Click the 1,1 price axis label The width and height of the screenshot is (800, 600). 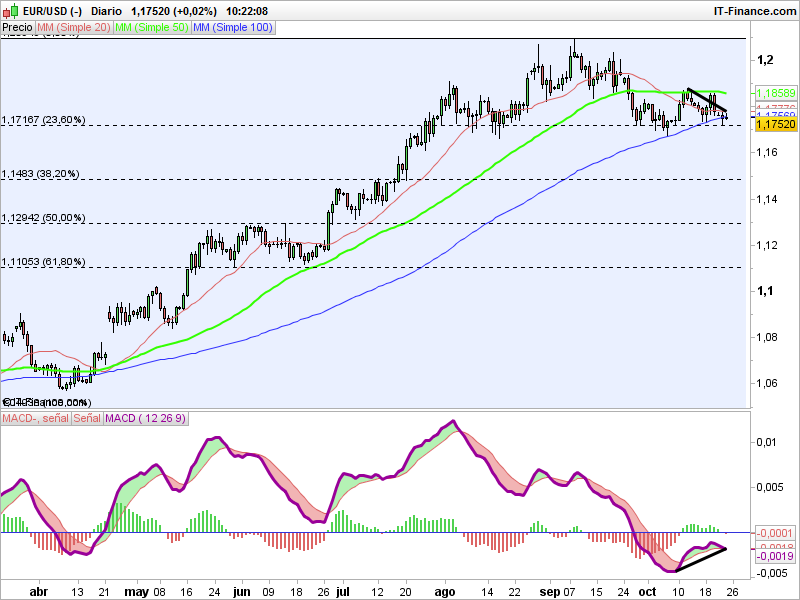pos(765,291)
